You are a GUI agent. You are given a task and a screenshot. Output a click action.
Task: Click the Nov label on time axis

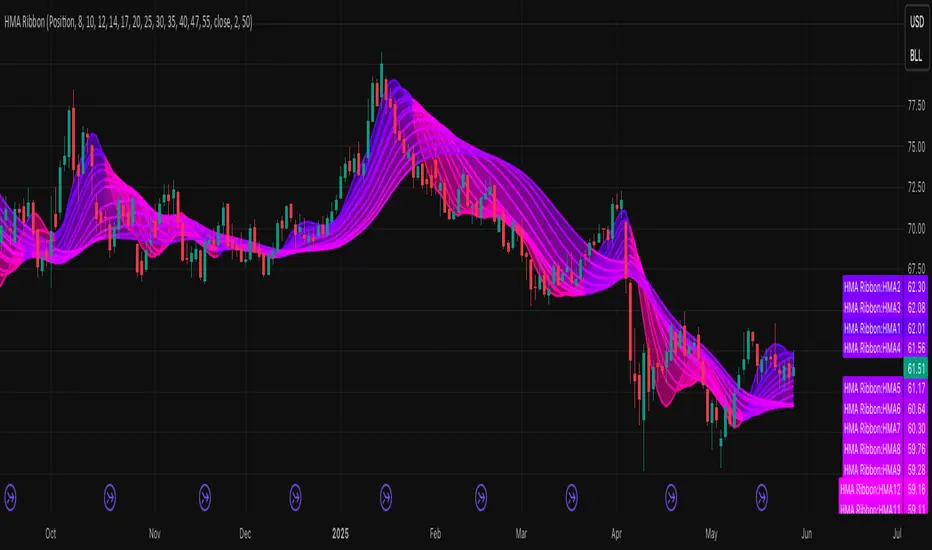(x=155, y=534)
